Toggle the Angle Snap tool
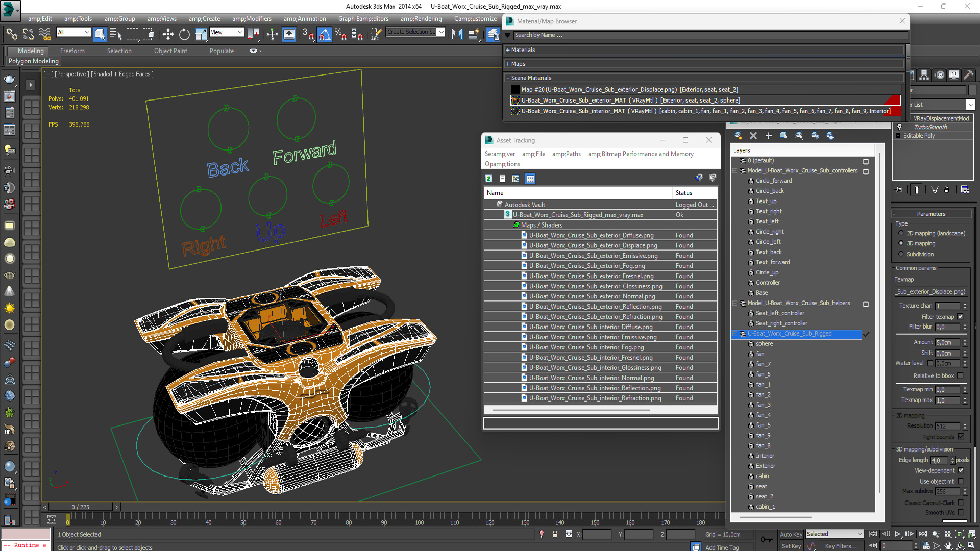 (x=325, y=34)
